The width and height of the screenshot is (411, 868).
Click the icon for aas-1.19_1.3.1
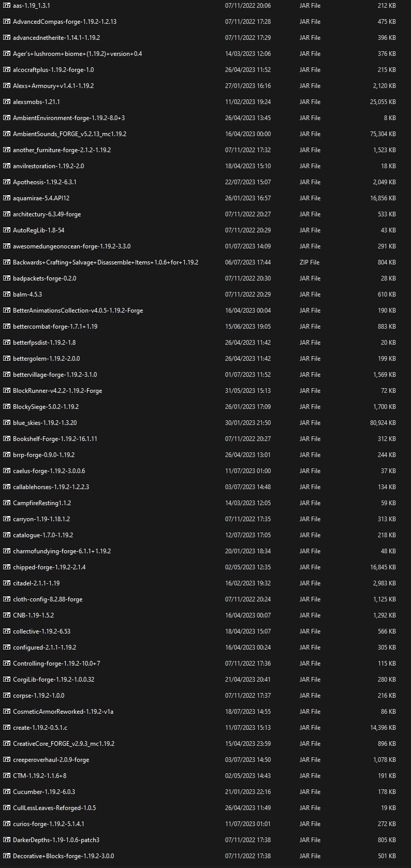point(6,6)
